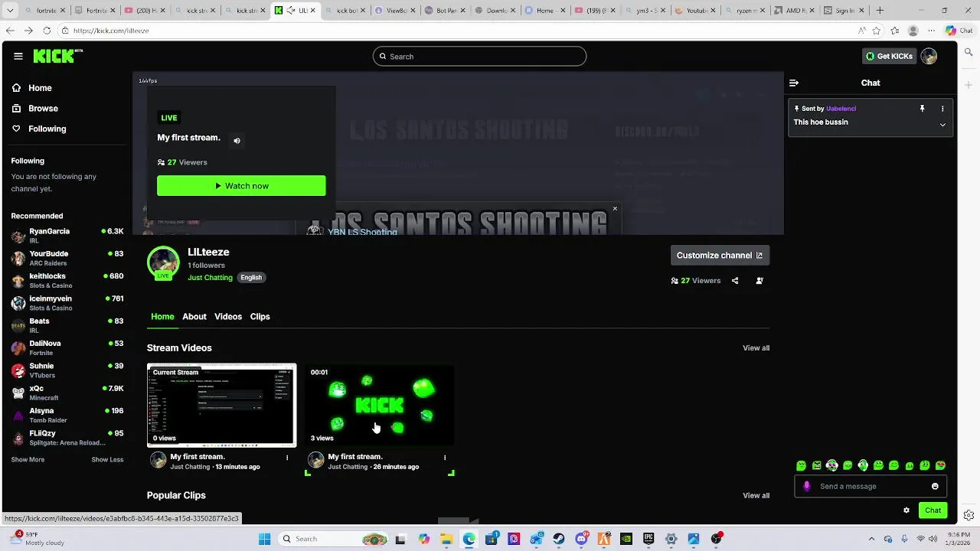Open the Current Stream video thumbnail
The image size is (980, 551).
(x=221, y=405)
